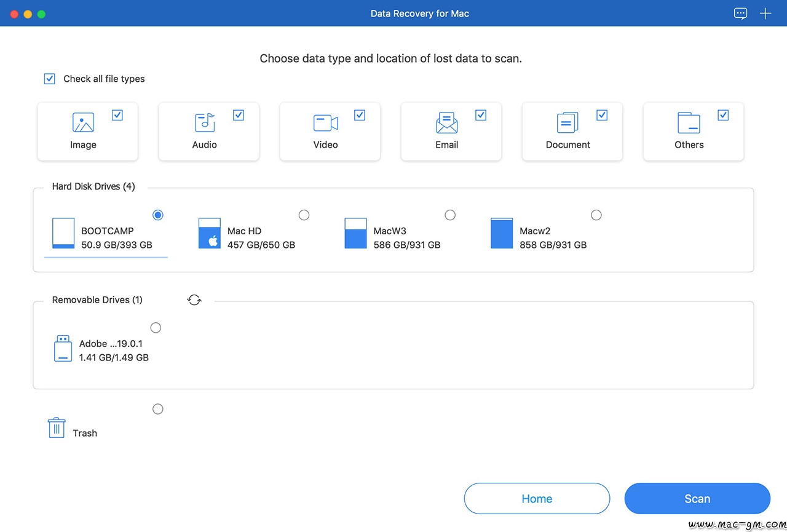The width and height of the screenshot is (787, 532).
Task: Select the Macw2 radio button
Action: click(x=596, y=215)
